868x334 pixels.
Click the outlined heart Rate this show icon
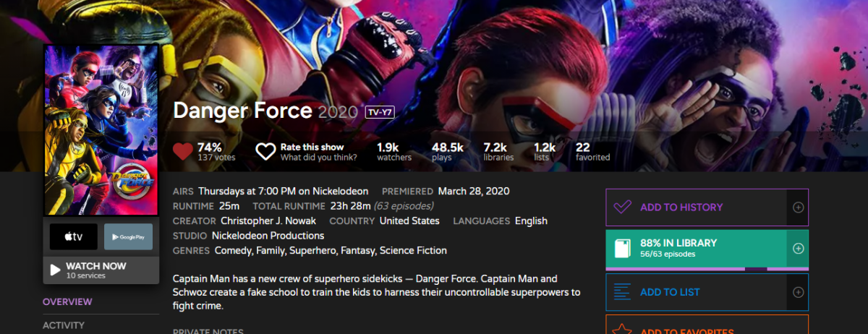click(265, 152)
